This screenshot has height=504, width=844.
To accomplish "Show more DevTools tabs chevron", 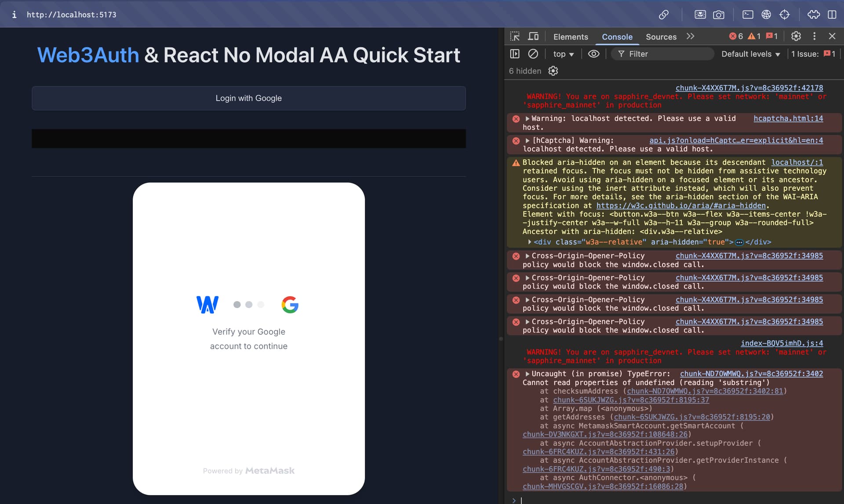I will (x=691, y=36).
